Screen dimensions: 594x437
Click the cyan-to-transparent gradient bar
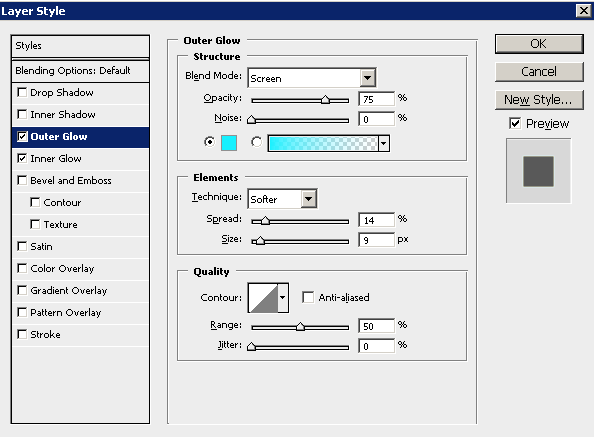tap(323, 144)
